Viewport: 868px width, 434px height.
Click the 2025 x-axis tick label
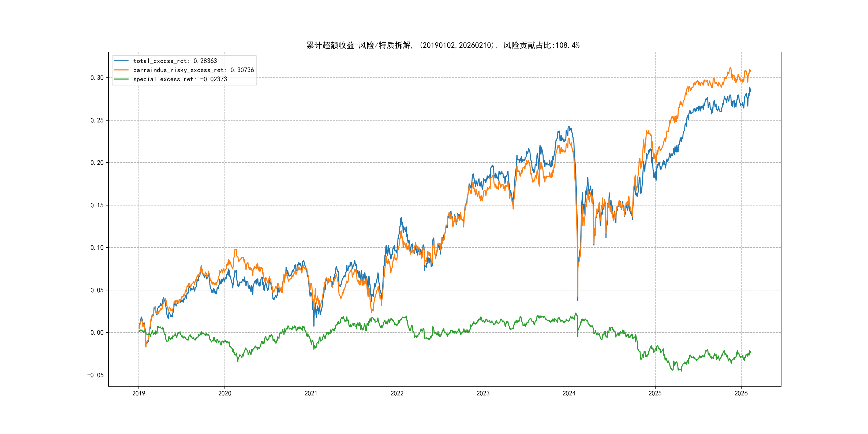click(x=655, y=393)
